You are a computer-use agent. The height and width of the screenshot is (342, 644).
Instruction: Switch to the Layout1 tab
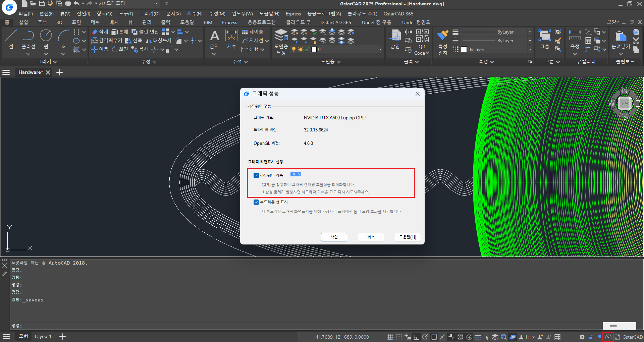pyautogui.click(x=43, y=336)
